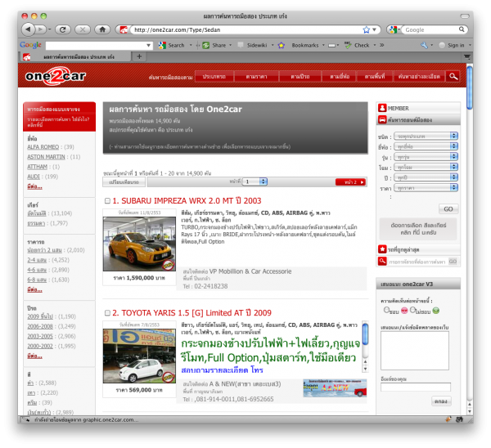The height and width of the screenshot is (448, 491).
Task: Open the last dropdown in car search form
Action: (425, 187)
